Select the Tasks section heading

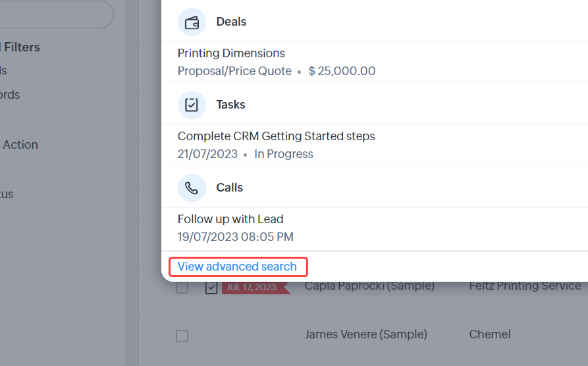[x=230, y=105]
